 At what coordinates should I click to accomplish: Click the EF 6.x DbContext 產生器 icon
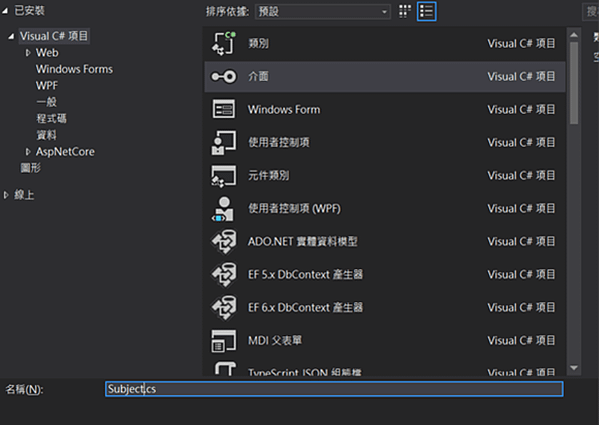pos(224,307)
